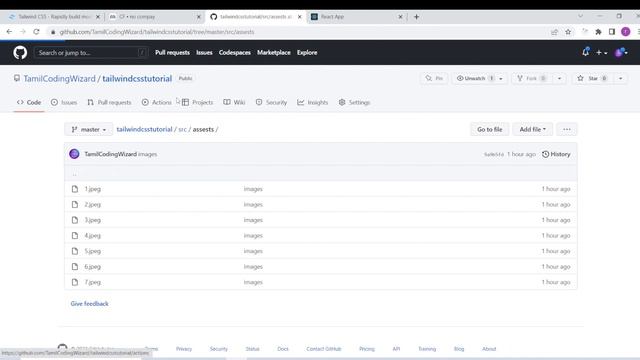Go back in the browser
The height and width of the screenshot is (360, 640).
click(x=9, y=31)
